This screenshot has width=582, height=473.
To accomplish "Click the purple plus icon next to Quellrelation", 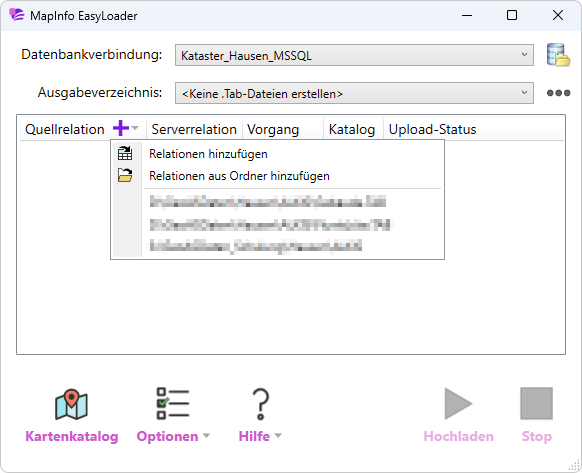I will (121, 128).
